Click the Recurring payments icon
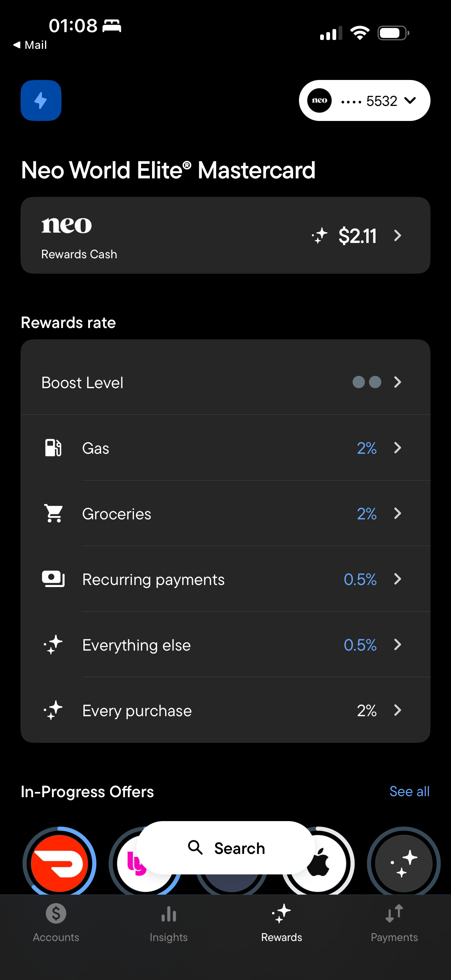 [x=53, y=579]
